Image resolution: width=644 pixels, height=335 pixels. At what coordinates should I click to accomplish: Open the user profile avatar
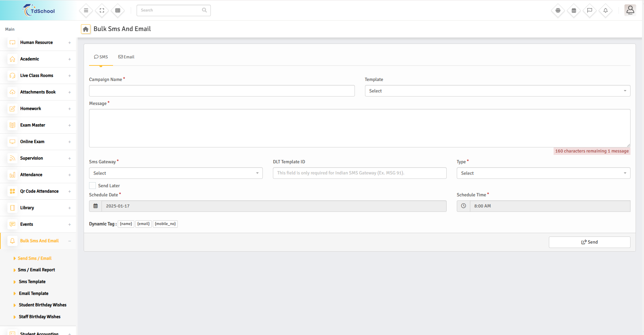click(630, 10)
